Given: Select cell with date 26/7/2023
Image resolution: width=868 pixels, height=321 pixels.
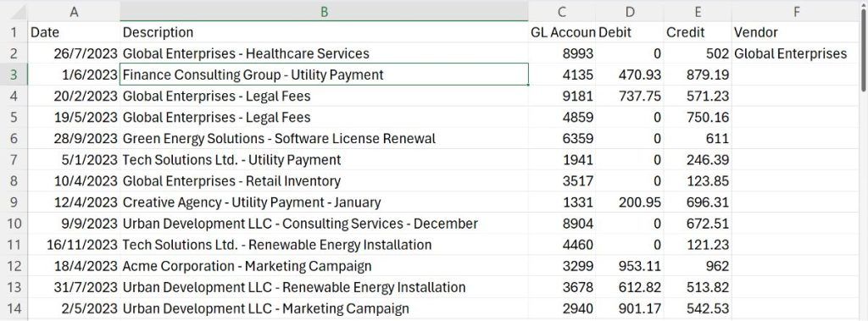Looking at the screenshot, I should pyautogui.click(x=74, y=53).
